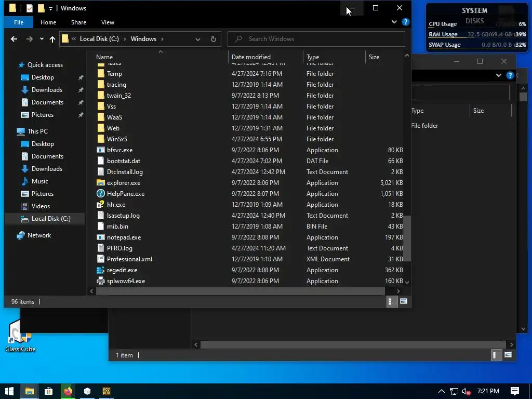Select splwow64.exe printer icon

point(100,281)
